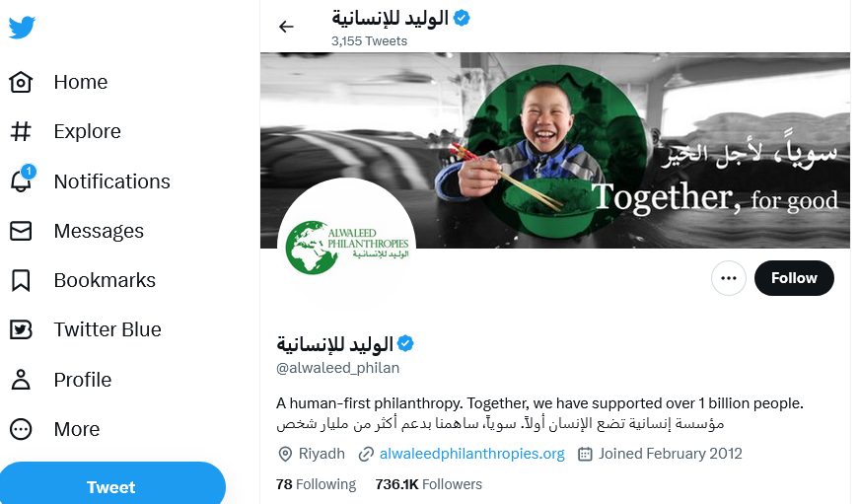Open the Alwaleed Philanthropies profile picture
This screenshot has width=859, height=504.
347,247
